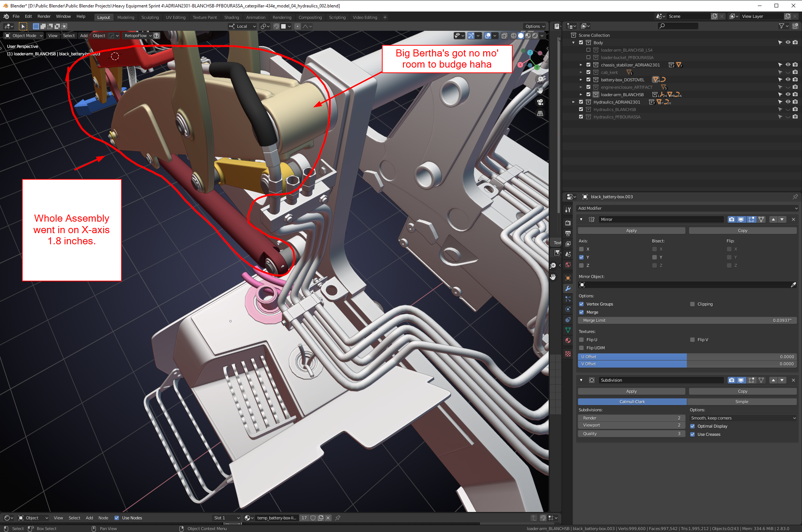Open the Modifiers wrench properties tab

(568, 288)
